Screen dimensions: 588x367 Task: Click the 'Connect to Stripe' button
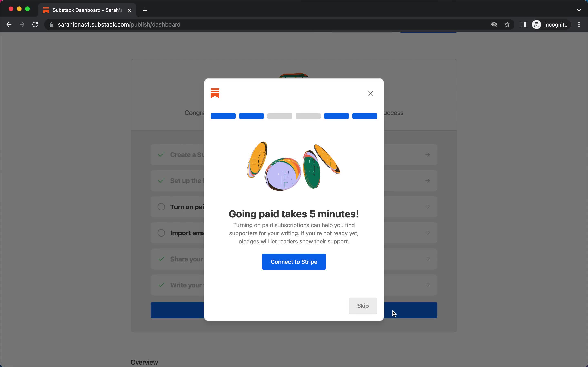[x=294, y=261]
